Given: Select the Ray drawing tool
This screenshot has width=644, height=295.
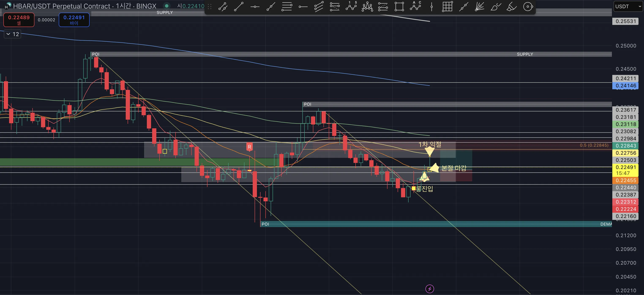Looking at the screenshot, I should click(271, 7).
